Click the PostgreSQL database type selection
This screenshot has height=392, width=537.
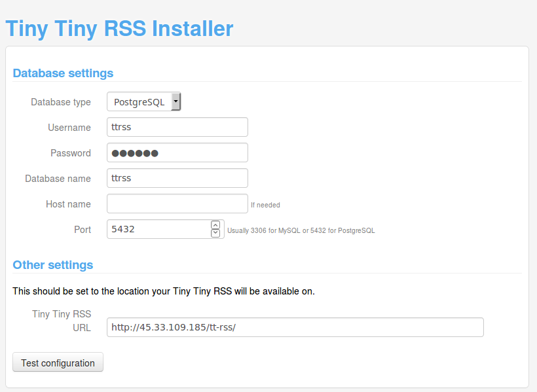[x=139, y=102]
